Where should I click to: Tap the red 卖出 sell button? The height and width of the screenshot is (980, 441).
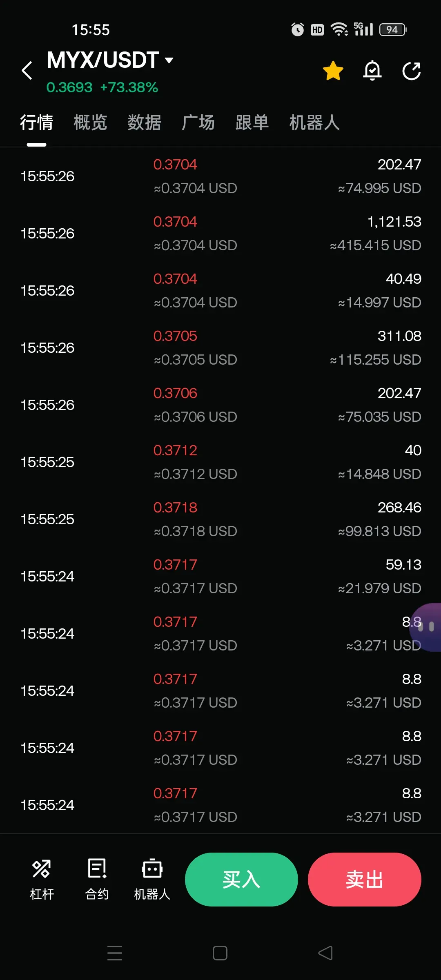click(365, 880)
